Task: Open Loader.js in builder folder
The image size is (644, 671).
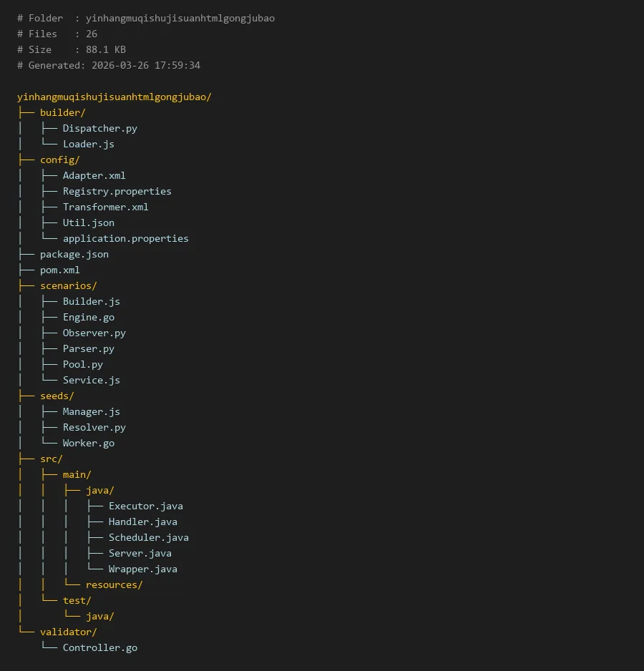Action: pyautogui.click(x=88, y=144)
